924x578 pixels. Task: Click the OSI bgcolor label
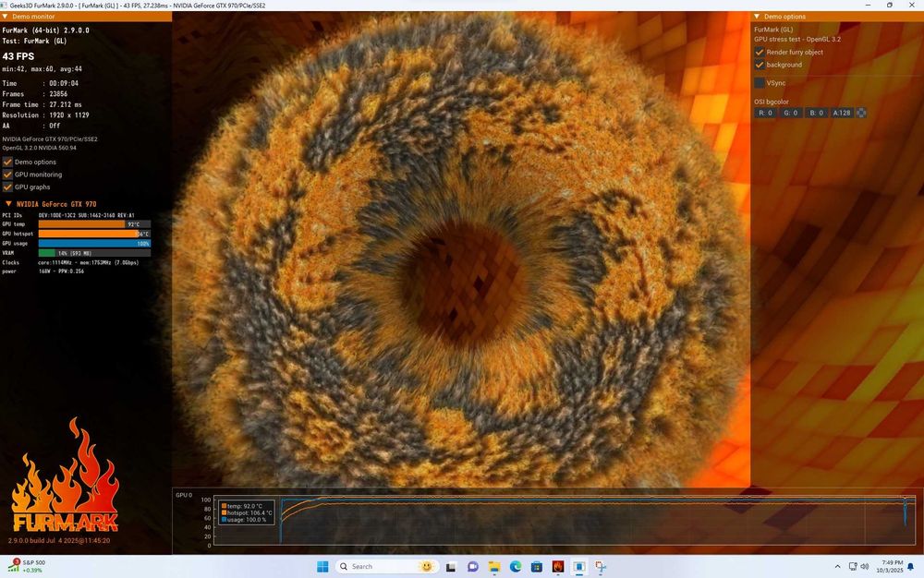pyautogui.click(x=772, y=102)
